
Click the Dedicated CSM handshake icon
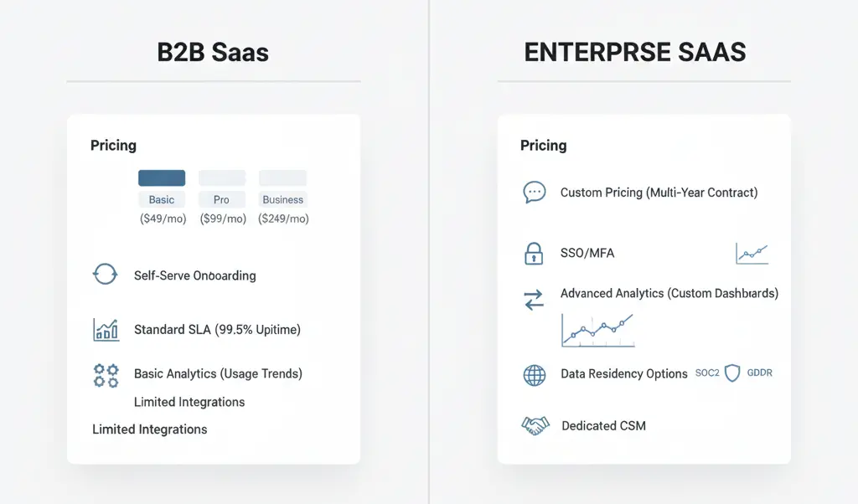(x=535, y=425)
